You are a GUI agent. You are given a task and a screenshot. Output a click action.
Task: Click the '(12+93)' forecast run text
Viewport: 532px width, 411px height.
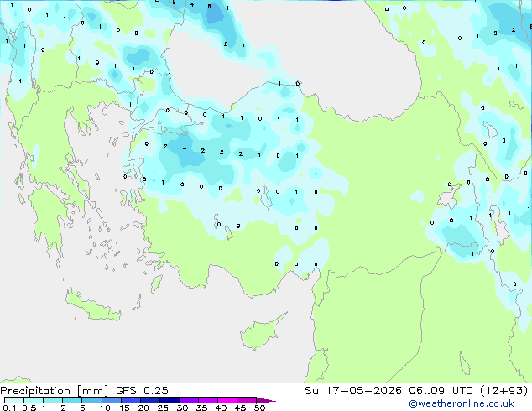(x=504, y=391)
